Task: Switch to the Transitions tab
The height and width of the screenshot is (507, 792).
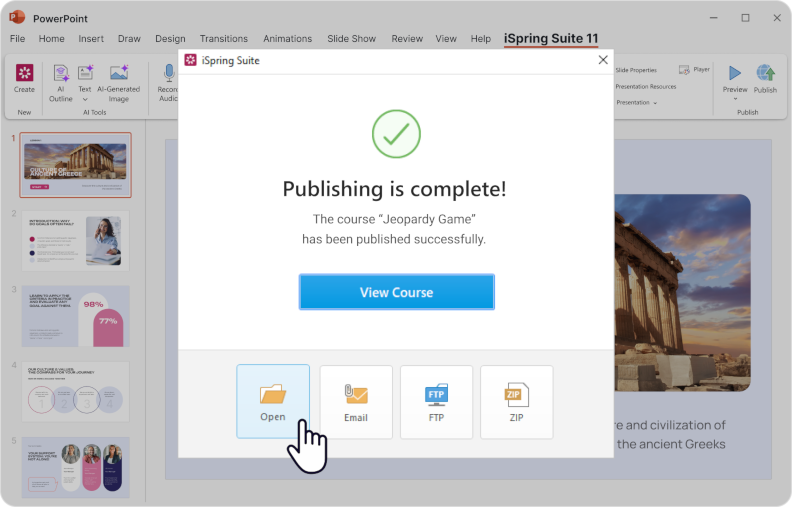Action: [224, 38]
